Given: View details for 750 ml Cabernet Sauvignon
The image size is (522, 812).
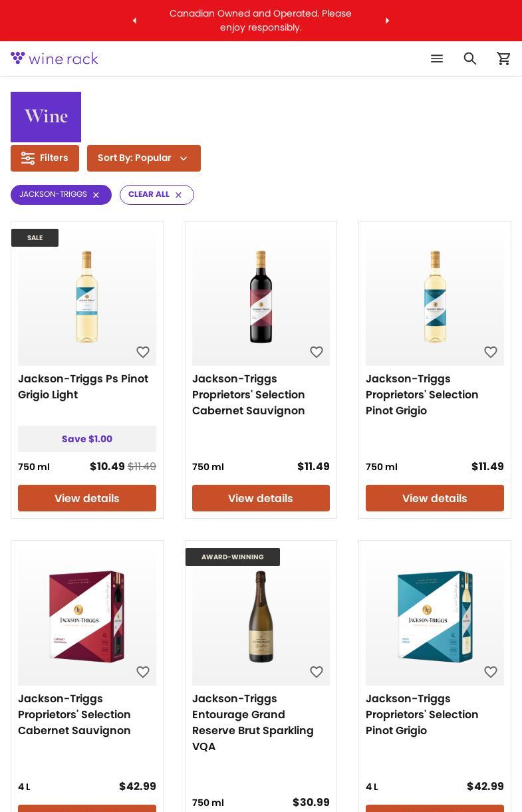Looking at the screenshot, I should pyautogui.click(x=261, y=498).
